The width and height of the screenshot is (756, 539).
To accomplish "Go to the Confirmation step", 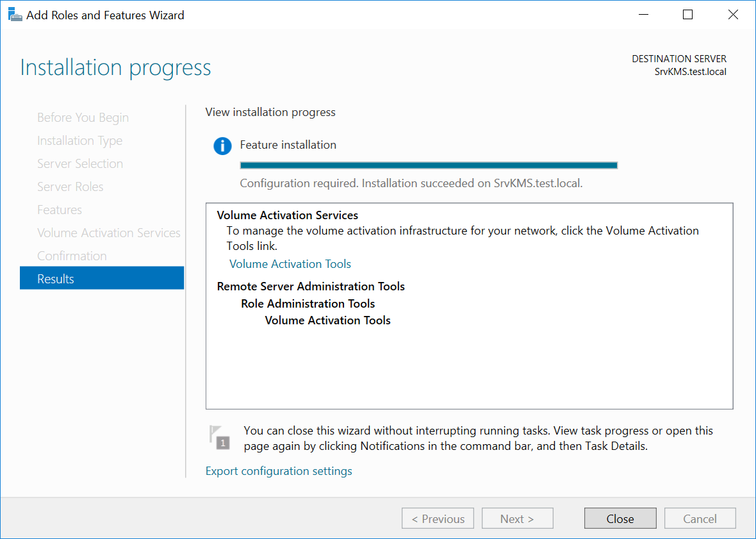I will (x=72, y=256).
